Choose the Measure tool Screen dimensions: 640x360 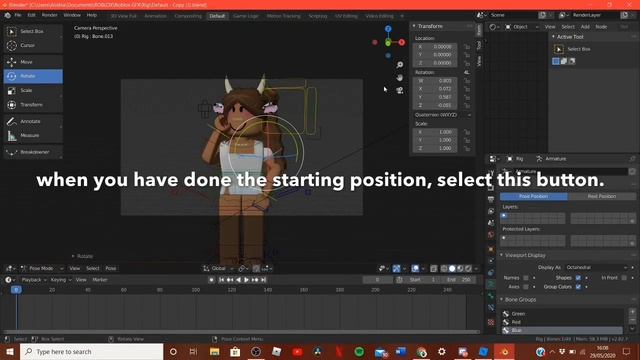33,135
